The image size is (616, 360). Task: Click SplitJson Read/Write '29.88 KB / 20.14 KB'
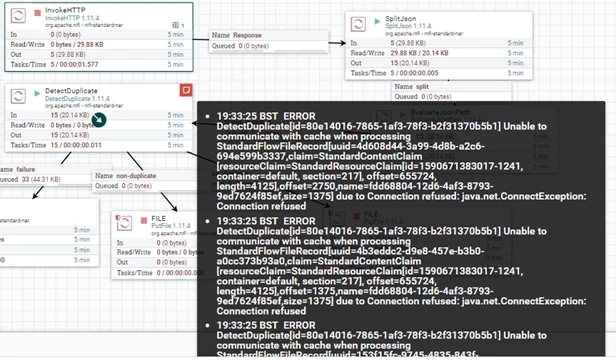419,53
